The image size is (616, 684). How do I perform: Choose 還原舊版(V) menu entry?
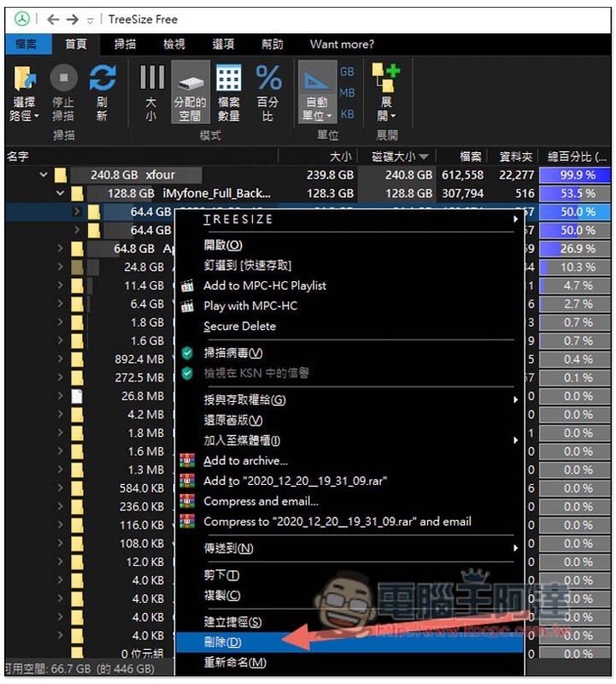[349, 420]
